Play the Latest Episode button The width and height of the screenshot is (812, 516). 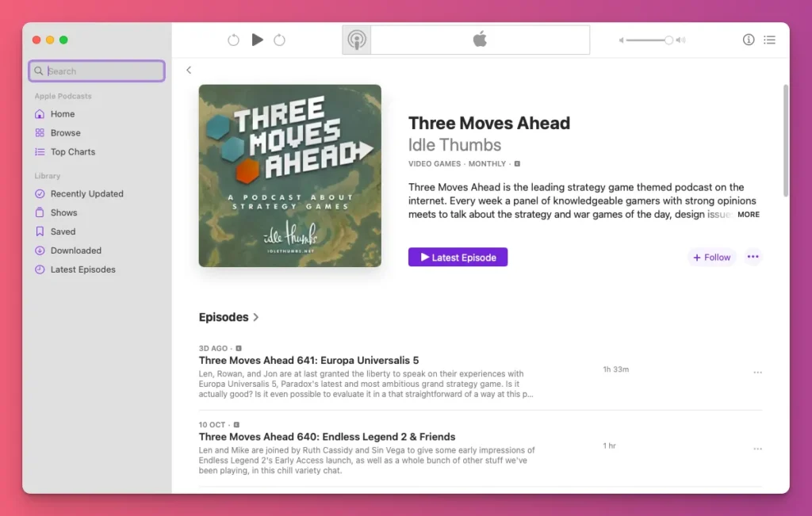coord(458,258)
